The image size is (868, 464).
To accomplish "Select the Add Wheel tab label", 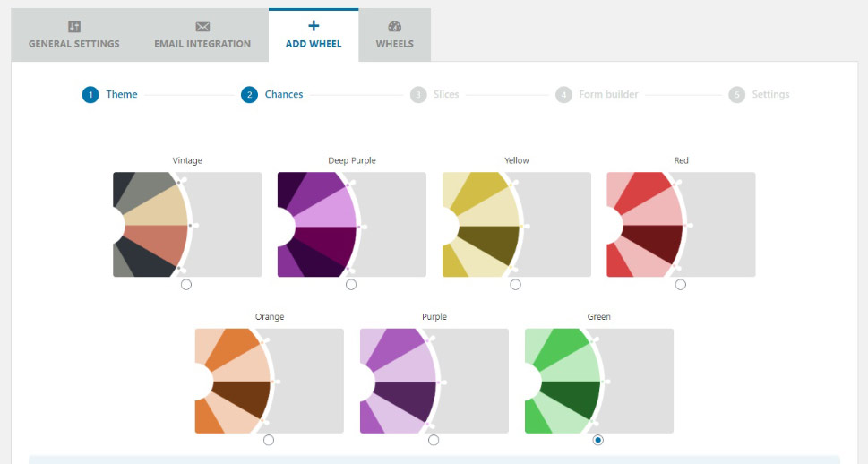I will [314, 44].
